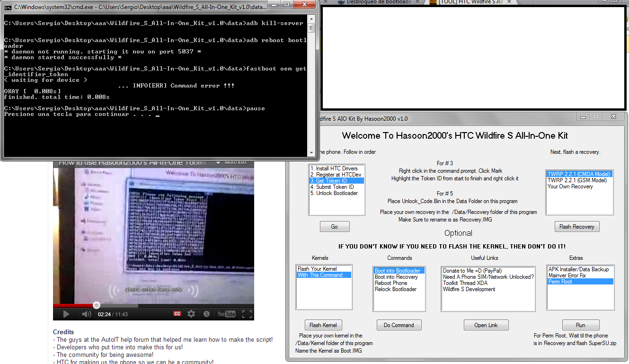
Task: Select Submit Token ID list item
Action: pos(337,187)
